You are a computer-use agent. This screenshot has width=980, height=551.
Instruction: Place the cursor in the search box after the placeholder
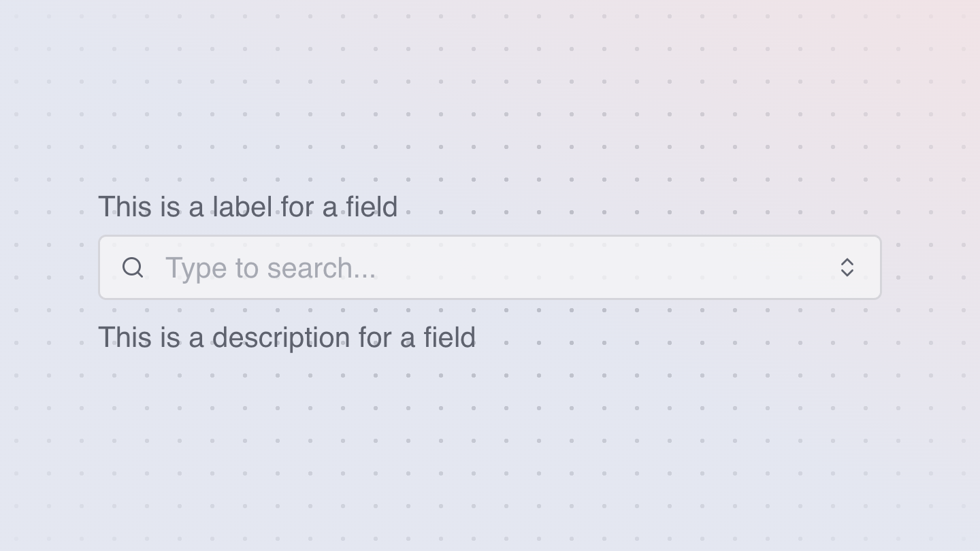pos(606,267)
